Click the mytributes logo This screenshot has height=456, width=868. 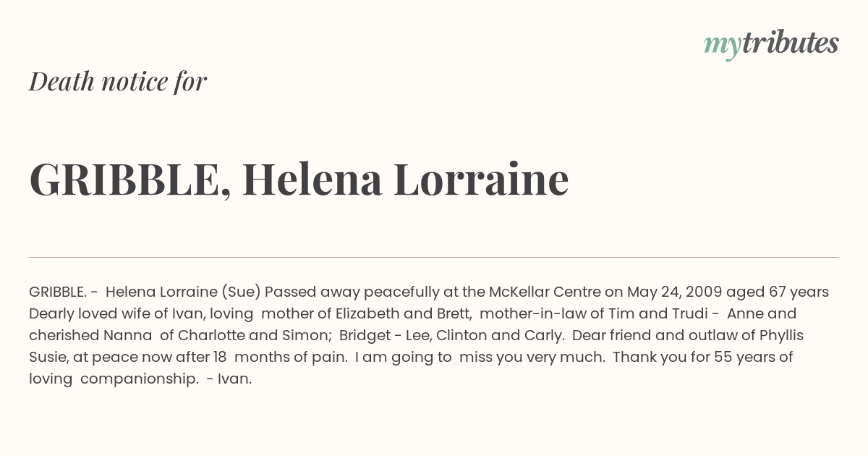[771, 44]
